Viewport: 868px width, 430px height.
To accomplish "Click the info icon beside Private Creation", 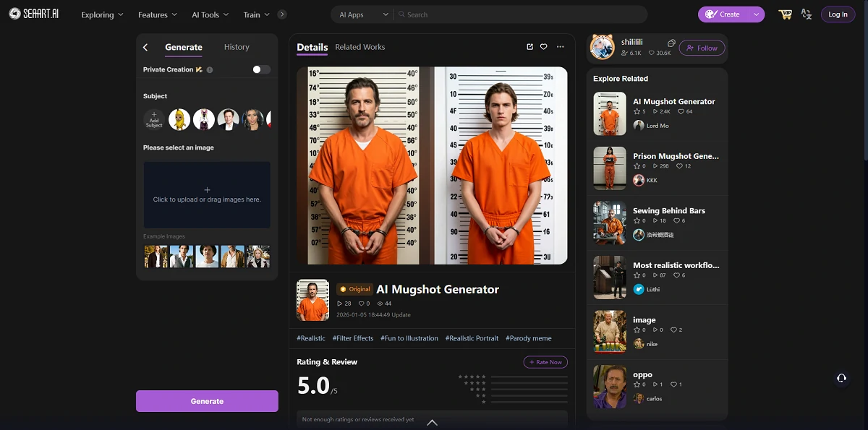I will pos(209,69).
